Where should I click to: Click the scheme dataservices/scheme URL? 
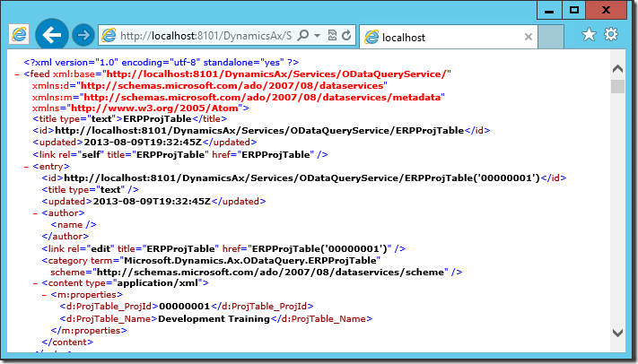click(x=272, y=272)
